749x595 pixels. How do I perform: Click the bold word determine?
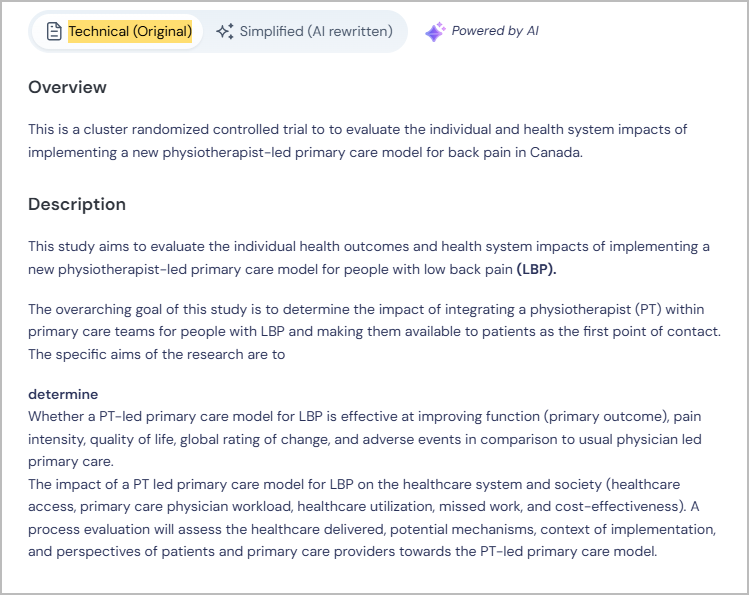click(x=63, y=394)
